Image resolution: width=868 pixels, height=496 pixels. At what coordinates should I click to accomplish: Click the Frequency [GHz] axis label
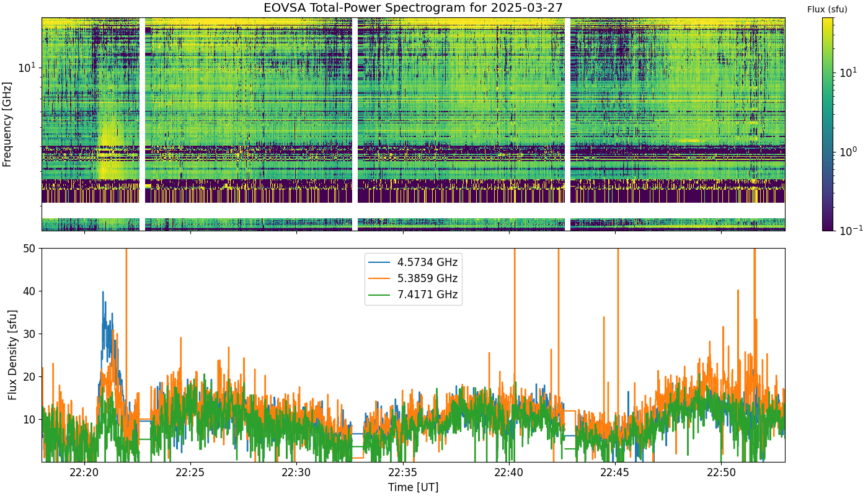(x=7, y=124)
